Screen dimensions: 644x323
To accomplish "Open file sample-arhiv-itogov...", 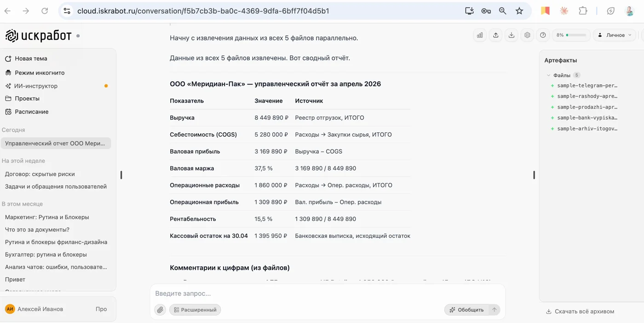I will (x=587, y=129).
